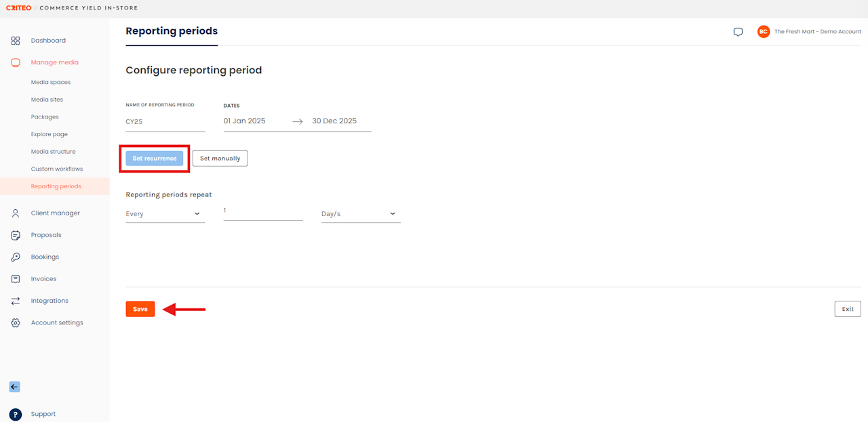This screenshot has height=422, width=868.
Task: Save the reporting period
Action: pyautogui.click(x=140, y=309)
